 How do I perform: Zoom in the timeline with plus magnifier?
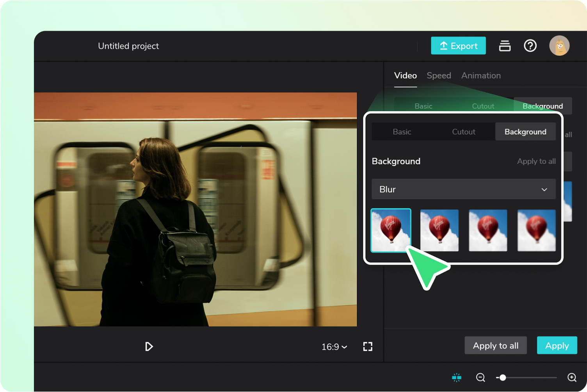tap(572, 377)
